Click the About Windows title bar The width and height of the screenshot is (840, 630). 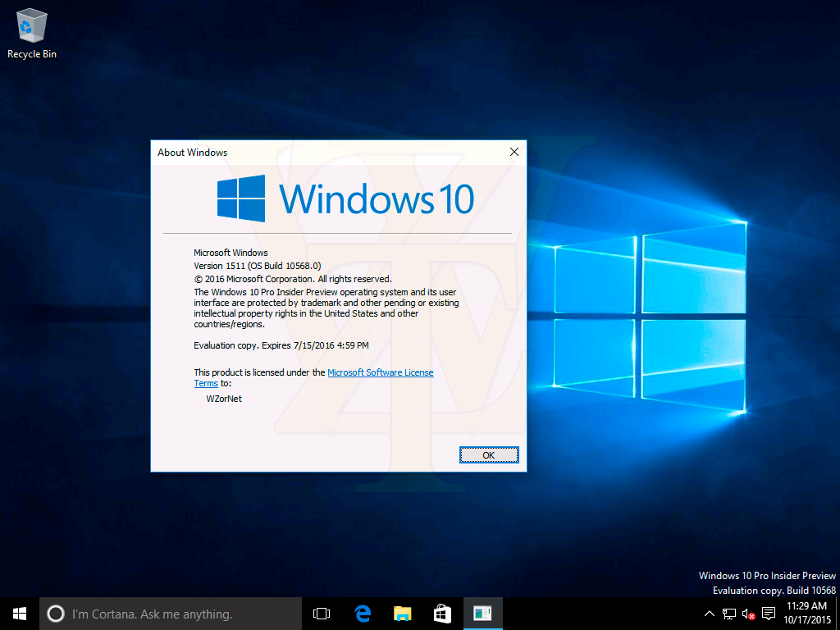tap(328, 152)
